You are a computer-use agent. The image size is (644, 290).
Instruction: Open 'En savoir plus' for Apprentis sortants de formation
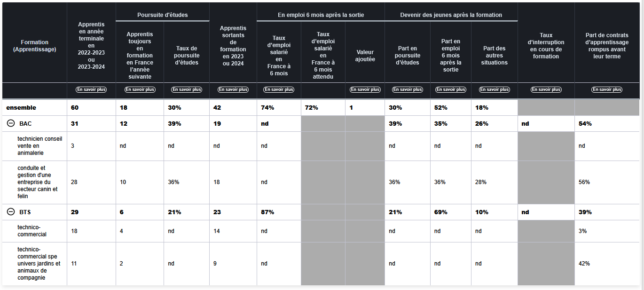pyautogui.click(x=233, y=89)
